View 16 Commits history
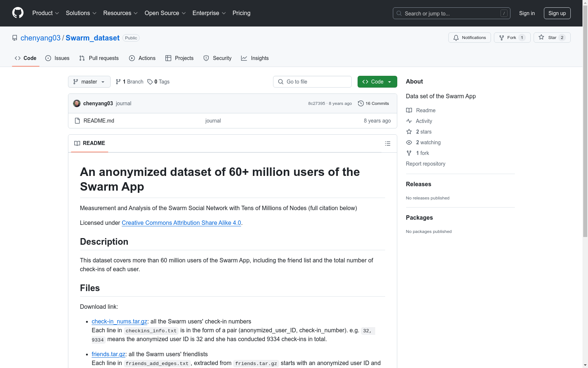This screenshot has width=588, height=368. pos(374,103)
